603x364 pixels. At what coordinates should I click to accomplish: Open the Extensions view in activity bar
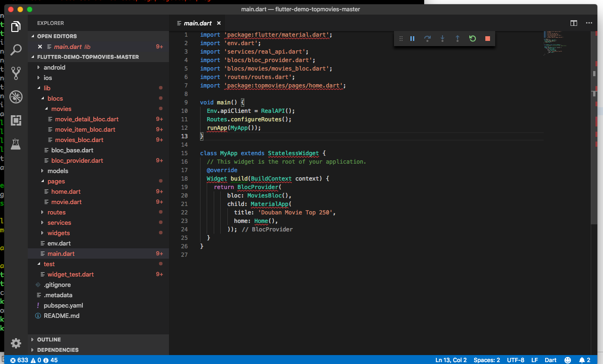click(x=16, y=121)
